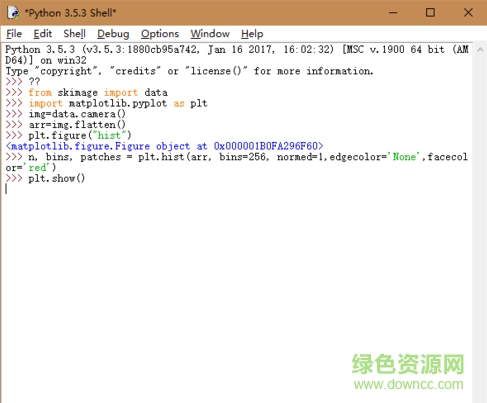Open the Shell menu
The width and height of the screenshot is (487, 403).
pos(74,34)
